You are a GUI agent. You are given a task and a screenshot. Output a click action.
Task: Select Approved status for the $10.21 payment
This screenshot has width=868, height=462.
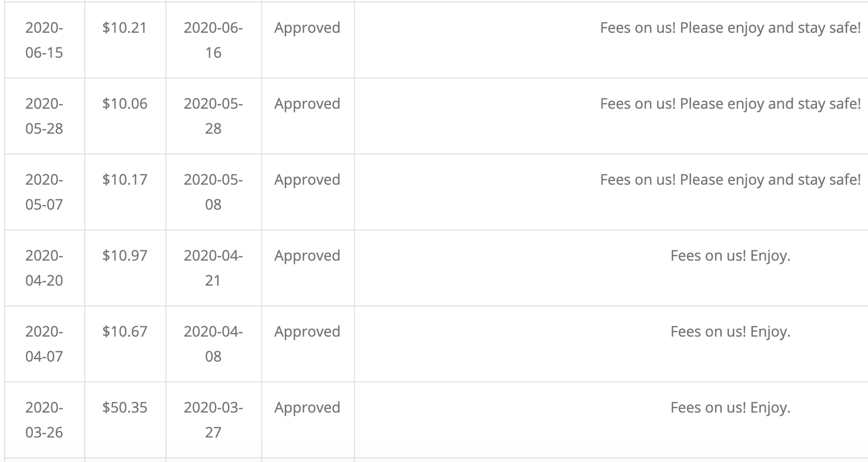tap(308, 28)
